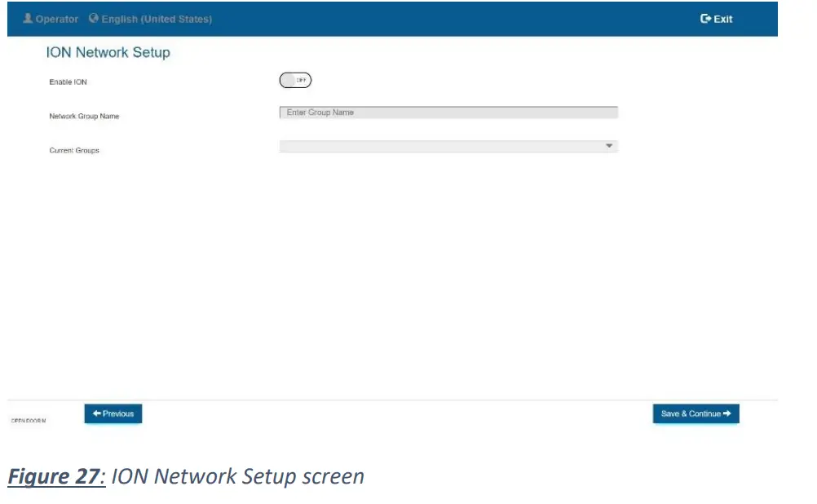817x504 pixels.
Task: Click the left arrow on Previous button
Action: coord(96,414)
